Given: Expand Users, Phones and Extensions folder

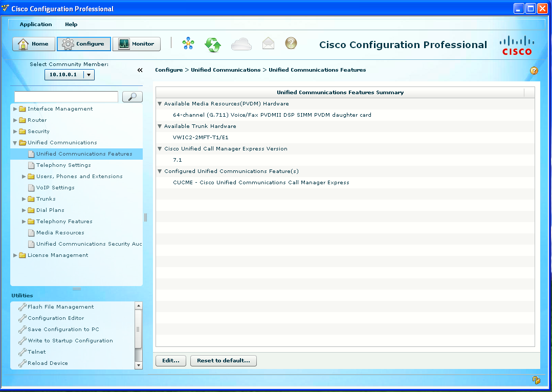Looking at the screenshot, I should click(24, 177).
